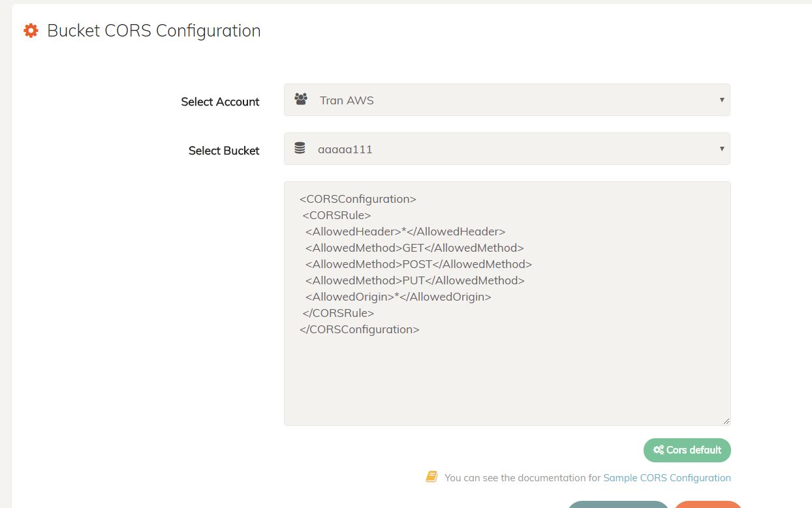Click the gears icon on Cors default
The width and height of the screenshot is (812, 508).
[658, 450]
